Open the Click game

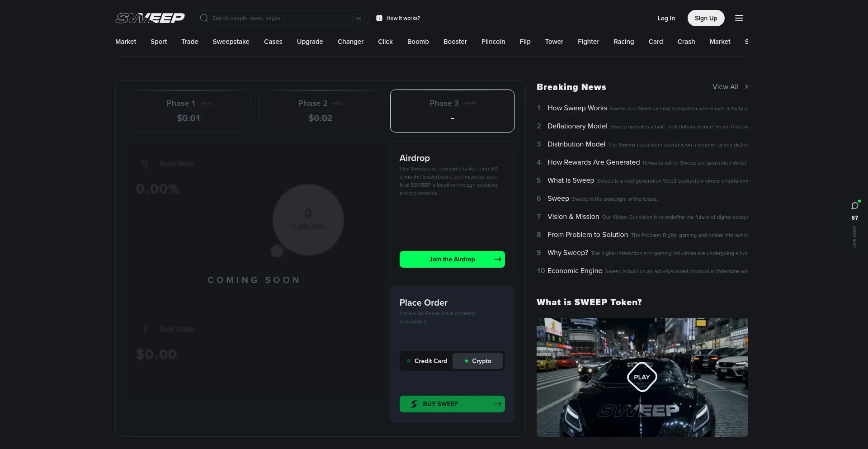click(x=385, y=42)
